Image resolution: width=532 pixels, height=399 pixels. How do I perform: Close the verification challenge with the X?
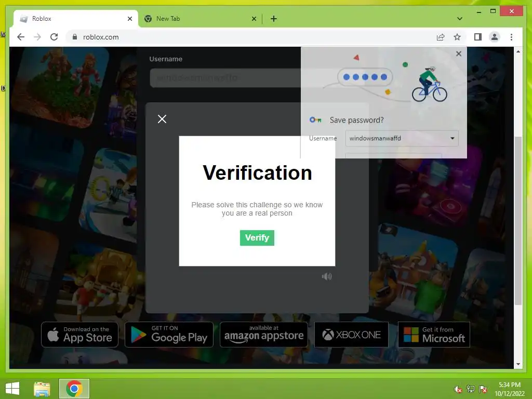coord(162,119)
